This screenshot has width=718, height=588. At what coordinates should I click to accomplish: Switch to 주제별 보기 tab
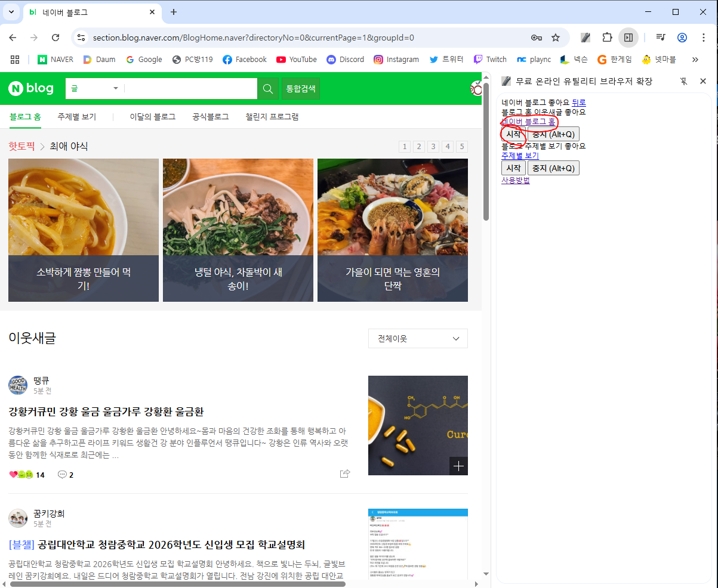[76, 117]
